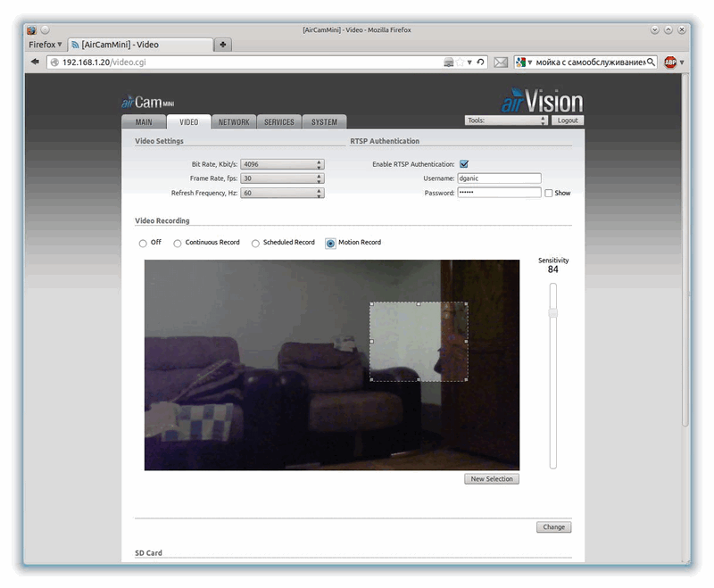
Task: Check the Show password checkbox
Action: tap(549, 193)
